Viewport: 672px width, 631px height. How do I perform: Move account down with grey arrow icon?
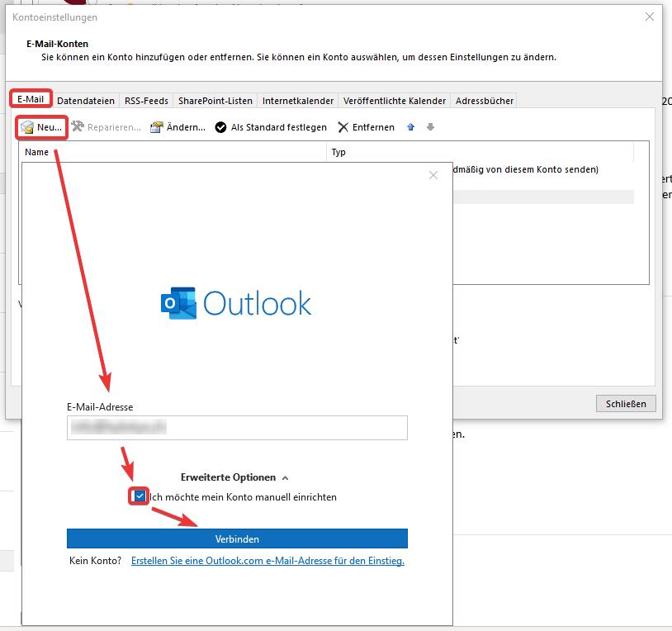pyautogui.click(x=431, y=127)
